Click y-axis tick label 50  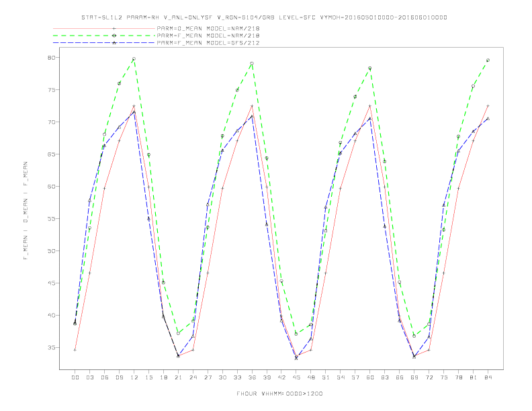click(x=51, y=251)
